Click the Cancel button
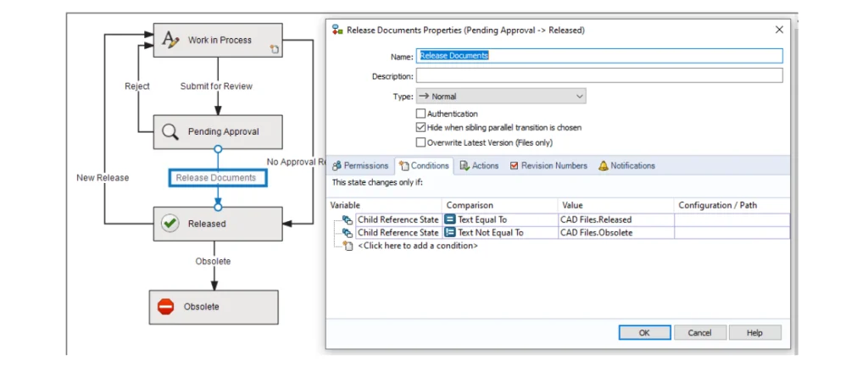This screenshot has height=388, width=868. coord(699,333)
